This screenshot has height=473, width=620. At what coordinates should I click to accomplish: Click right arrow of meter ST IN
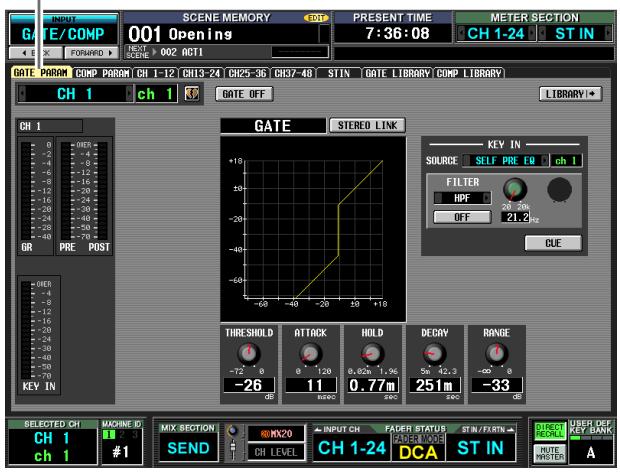click(x=608, y=33)
